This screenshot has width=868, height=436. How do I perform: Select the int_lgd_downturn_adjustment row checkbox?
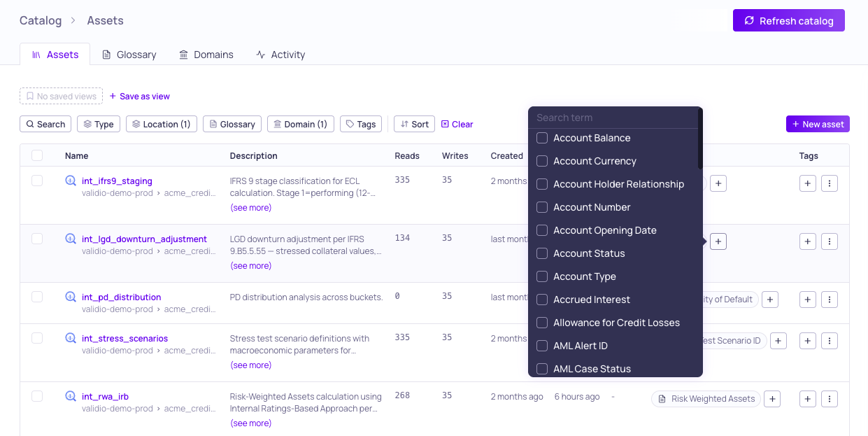pyautogui.click(x=37, y=239)
